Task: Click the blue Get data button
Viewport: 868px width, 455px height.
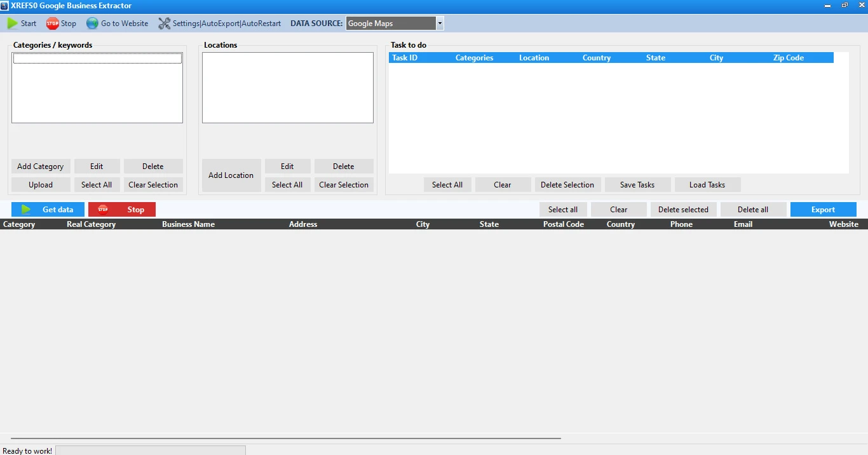Action: (x=48, y=210)
